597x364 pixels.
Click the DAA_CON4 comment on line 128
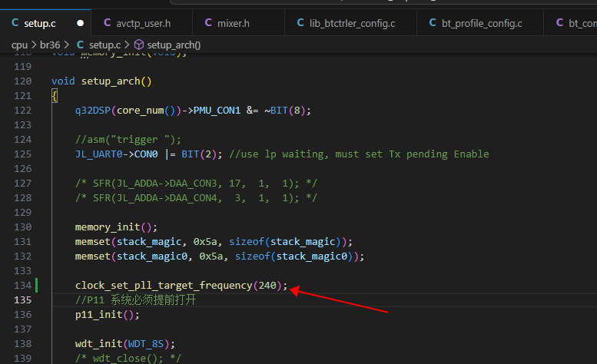[196, 198]
